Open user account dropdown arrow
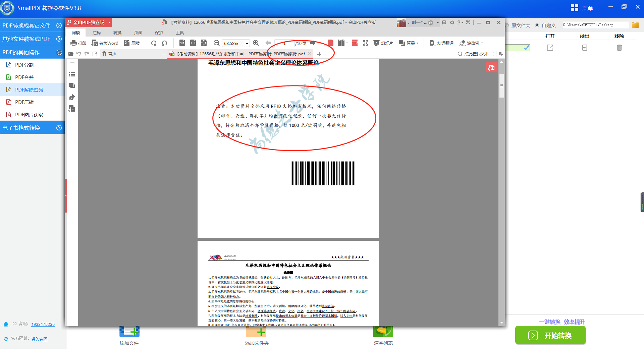 click(x=438, y=22)
